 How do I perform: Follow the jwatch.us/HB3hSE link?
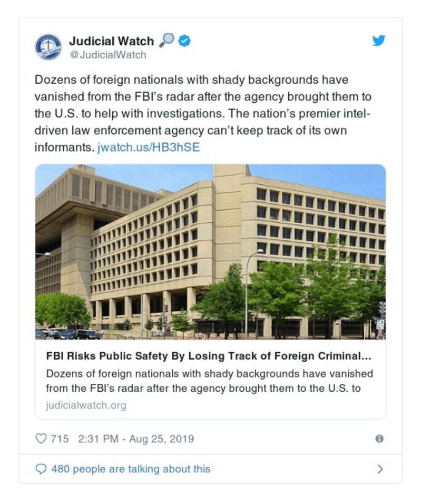[149, 147]
